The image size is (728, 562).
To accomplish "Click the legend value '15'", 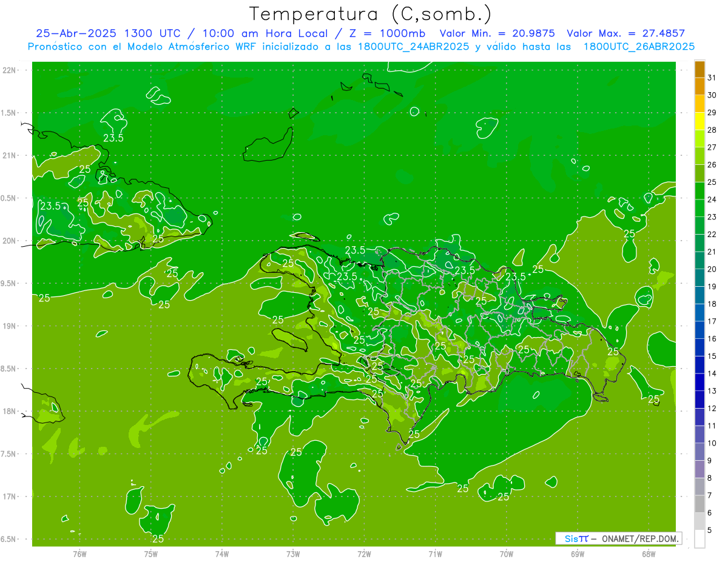I will click(x=712, y=356).
